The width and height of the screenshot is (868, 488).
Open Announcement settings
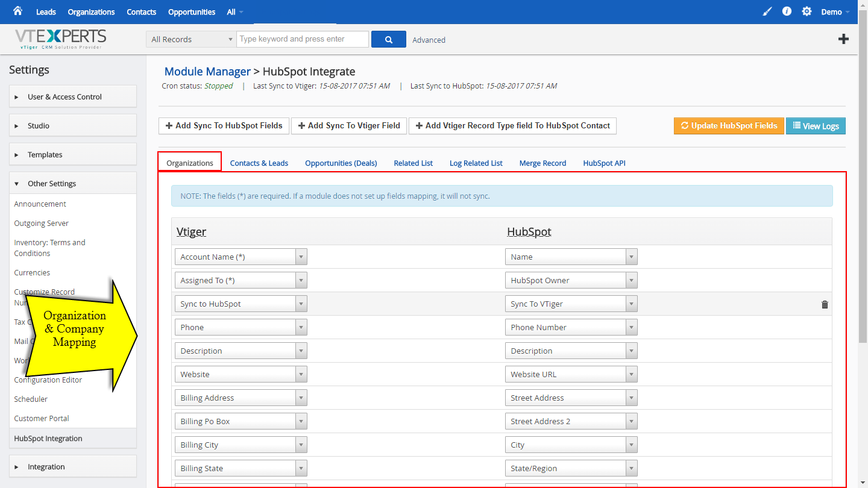40,204
